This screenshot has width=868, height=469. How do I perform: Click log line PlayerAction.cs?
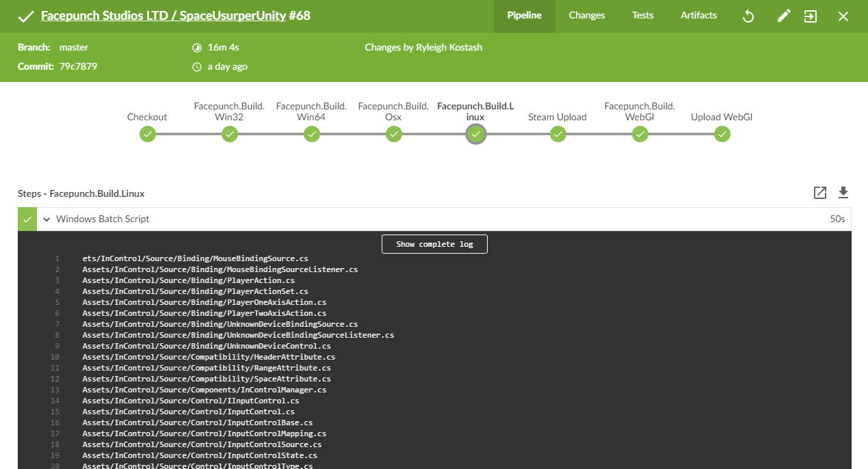coord(189,280)
